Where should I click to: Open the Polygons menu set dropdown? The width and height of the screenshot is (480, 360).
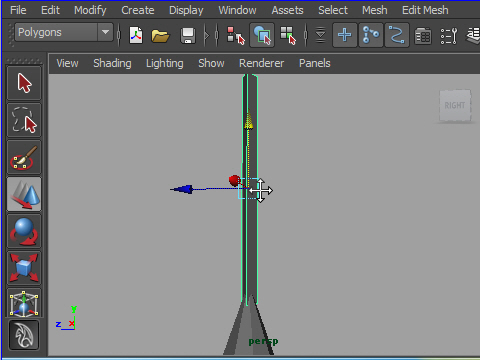point(64,32)
